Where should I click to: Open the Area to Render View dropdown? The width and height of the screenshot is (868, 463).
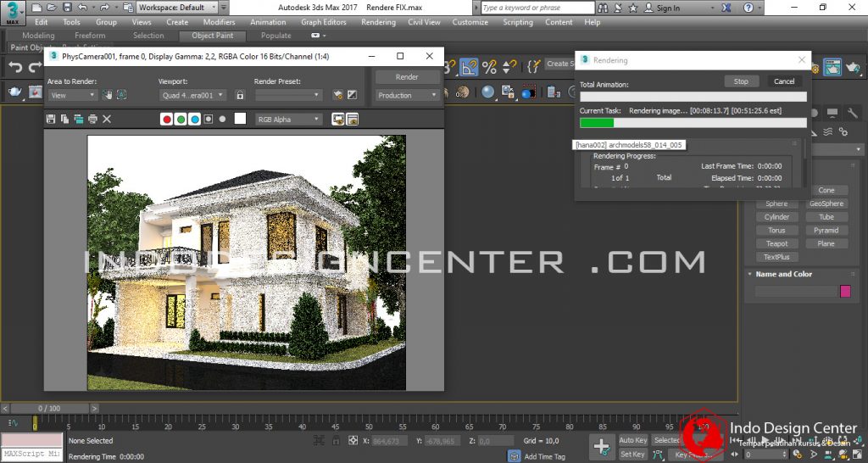(x=73, y=95)
